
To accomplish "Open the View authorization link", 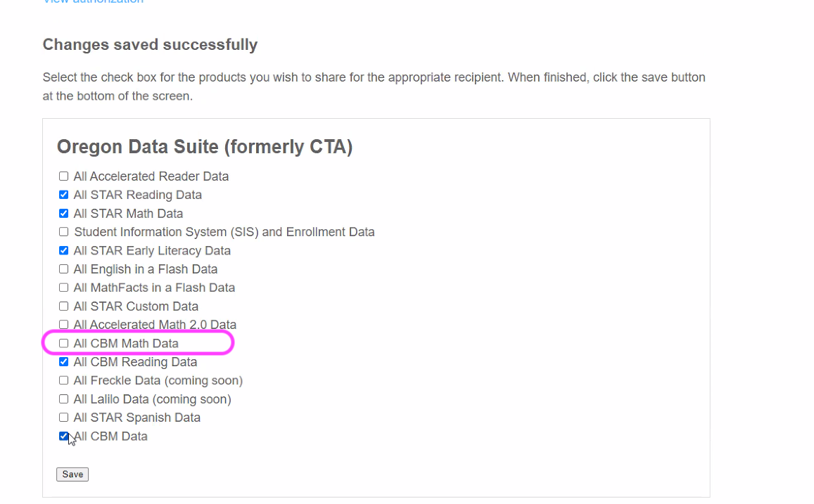I will tap(93, 1).
